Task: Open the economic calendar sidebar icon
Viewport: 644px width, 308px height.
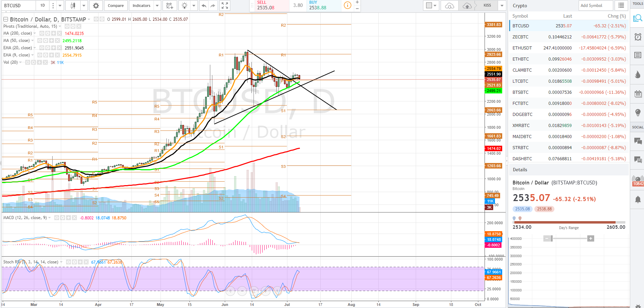Action: tap(638, 93)
